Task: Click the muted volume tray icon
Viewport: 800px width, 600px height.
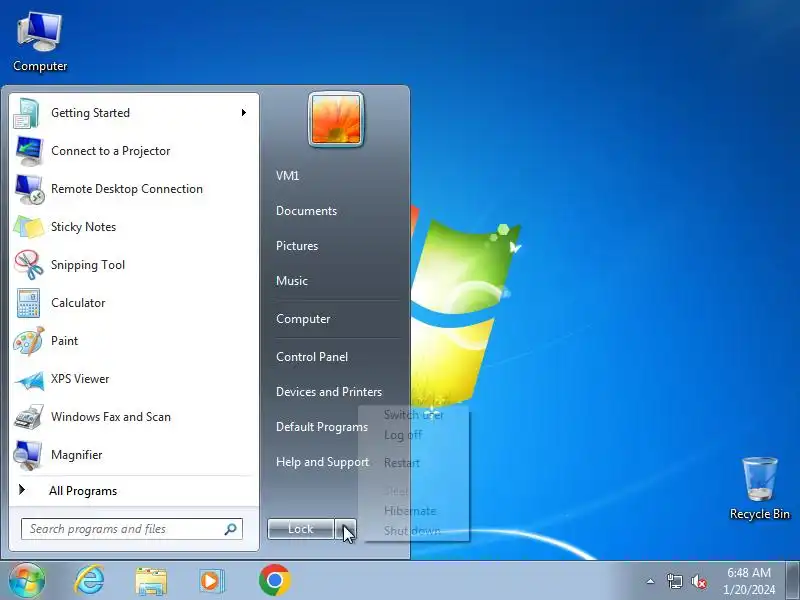Action: coord(699,581)
